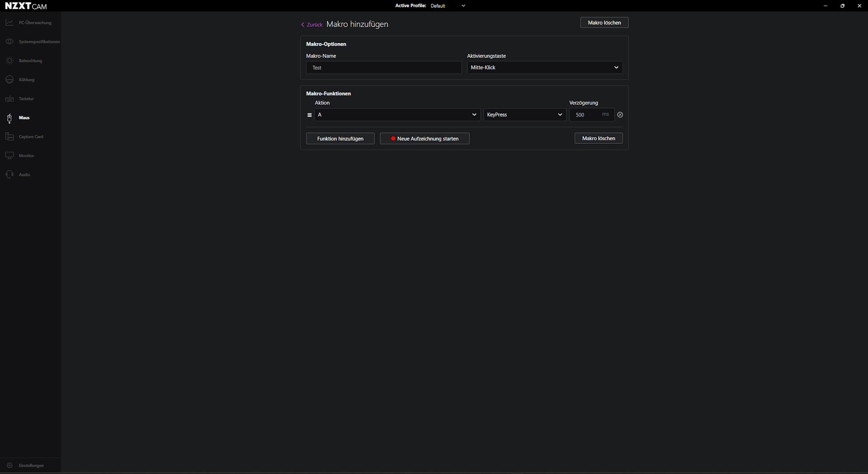Click the Funktion hinzufügen button
This screenshot has width=868, height=474.
pos(340,138)
